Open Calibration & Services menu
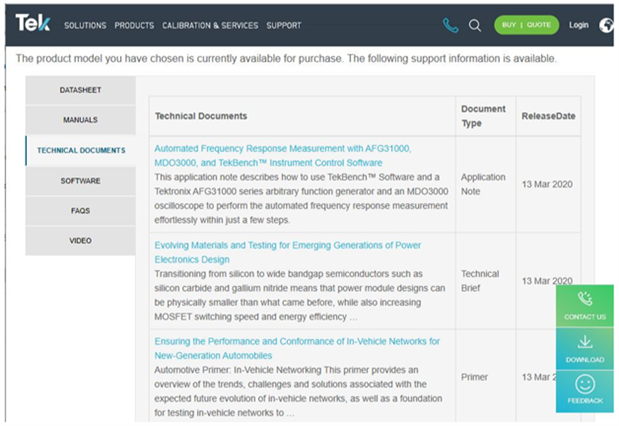 point(209,25)
